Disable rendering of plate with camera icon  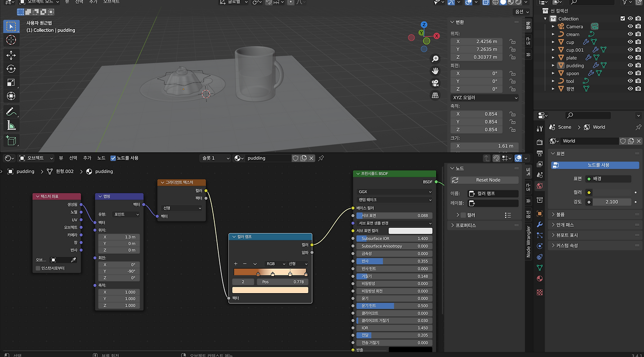coord(638,58)
